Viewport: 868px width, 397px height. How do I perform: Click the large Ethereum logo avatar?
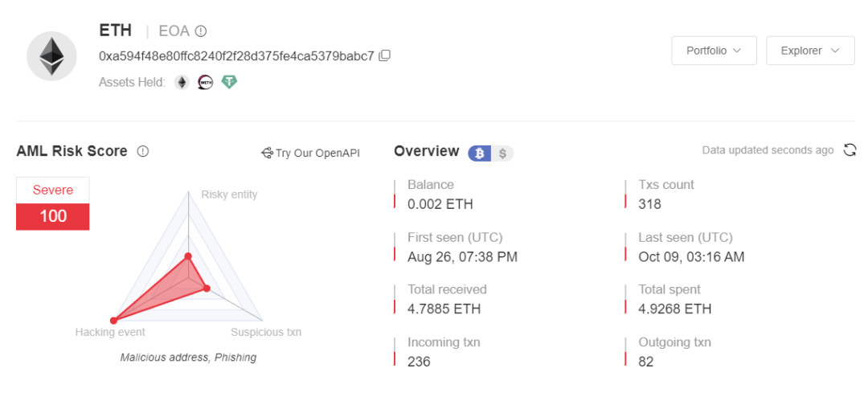[x=51, y=56]
